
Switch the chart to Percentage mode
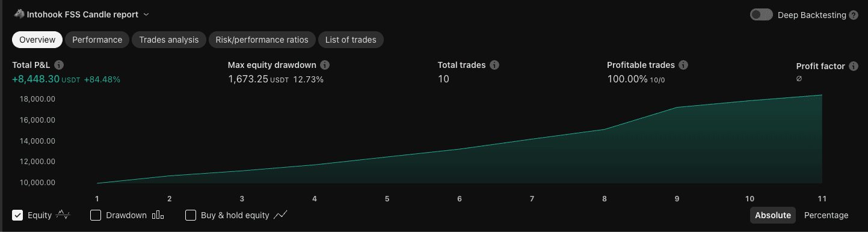[826, 215]
